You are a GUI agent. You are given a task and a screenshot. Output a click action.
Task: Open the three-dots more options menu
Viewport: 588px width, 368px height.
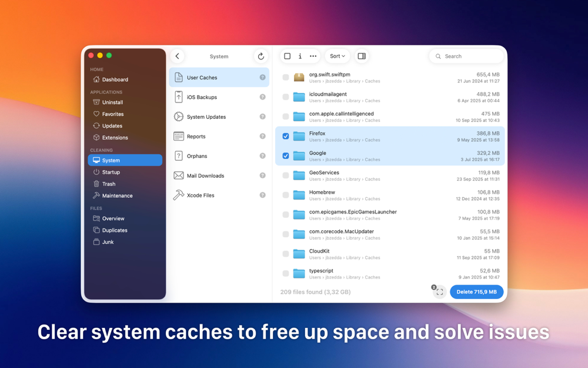click(x=313, y=57)
